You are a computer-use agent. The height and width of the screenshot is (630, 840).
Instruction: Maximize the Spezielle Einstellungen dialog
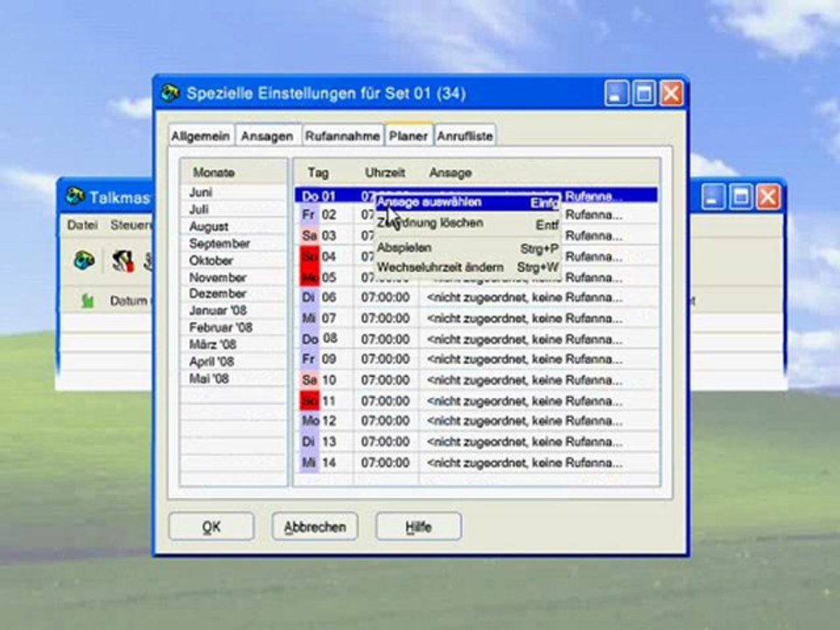tap(643, 94)
